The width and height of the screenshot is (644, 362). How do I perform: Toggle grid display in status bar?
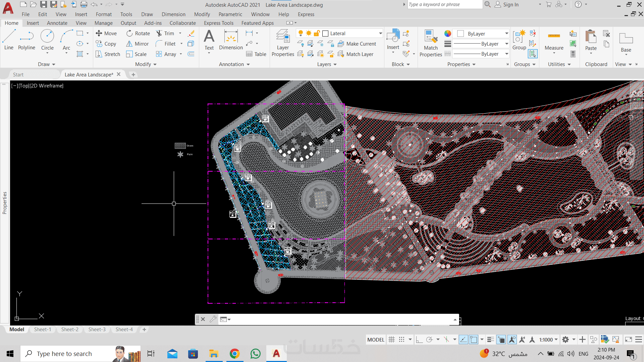coord(391,340)
